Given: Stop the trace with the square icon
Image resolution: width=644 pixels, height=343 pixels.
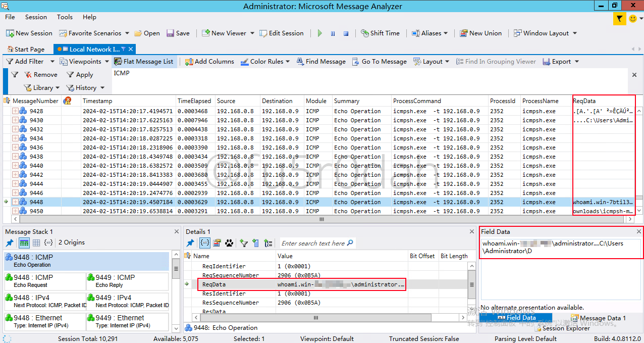Looking at the screenshot, I should [x=346, y=33].
